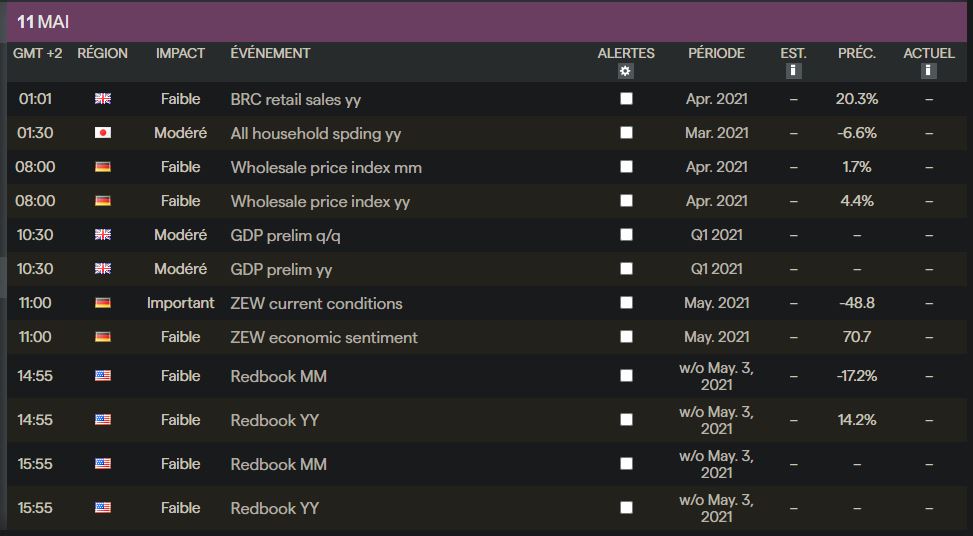Toggle alert for GDP prelim yy

[626, 269]
